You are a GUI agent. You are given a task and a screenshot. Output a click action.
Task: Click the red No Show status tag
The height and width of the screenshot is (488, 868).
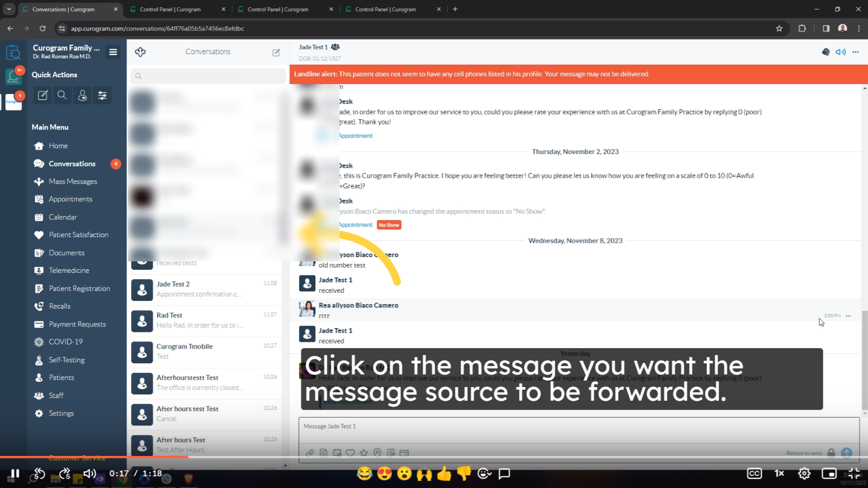coord(389,225)
